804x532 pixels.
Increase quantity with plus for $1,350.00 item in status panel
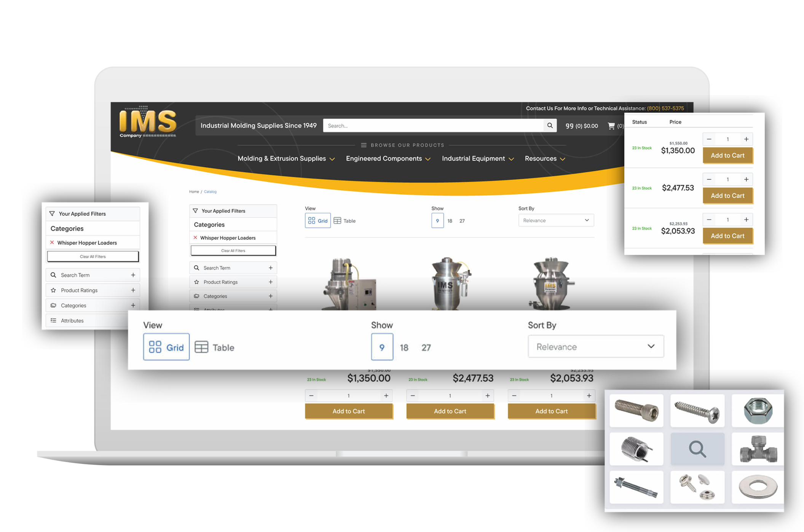[x=746, y=139]
